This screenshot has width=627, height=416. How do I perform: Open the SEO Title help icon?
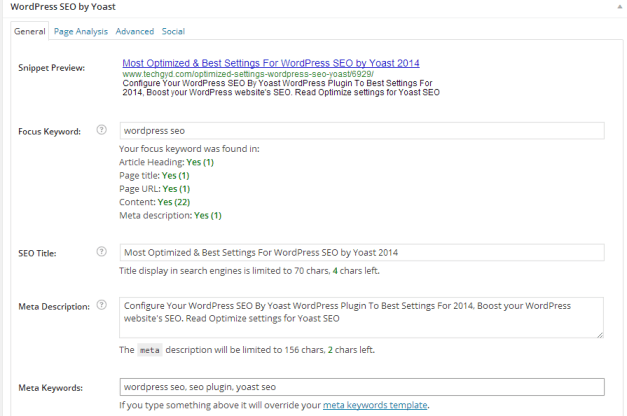(x=102, y=252)
